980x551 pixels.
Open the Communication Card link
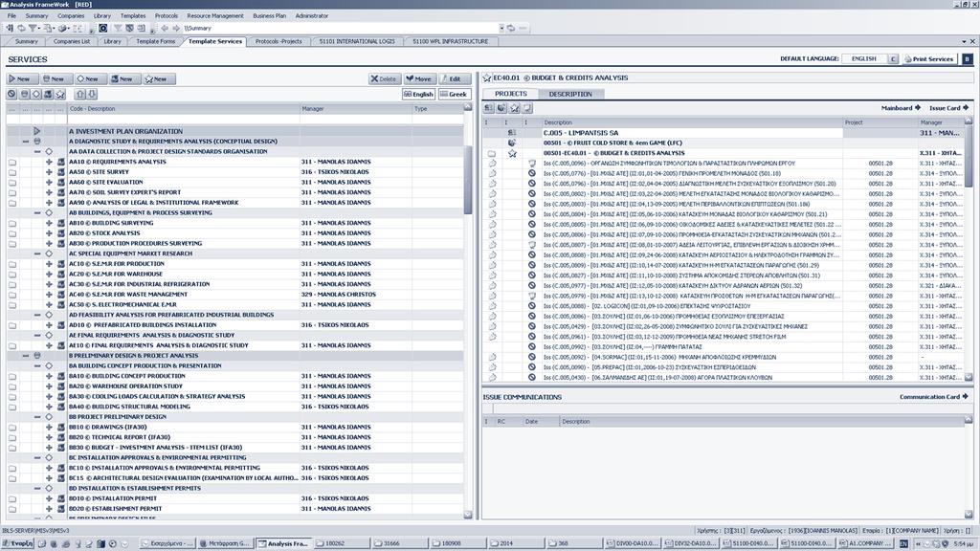(934, 397)
